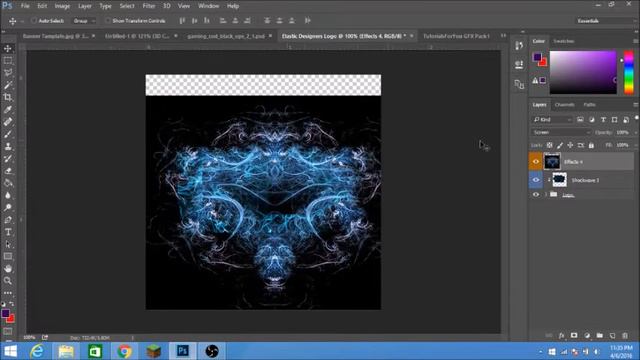Open the File menu

25,6
